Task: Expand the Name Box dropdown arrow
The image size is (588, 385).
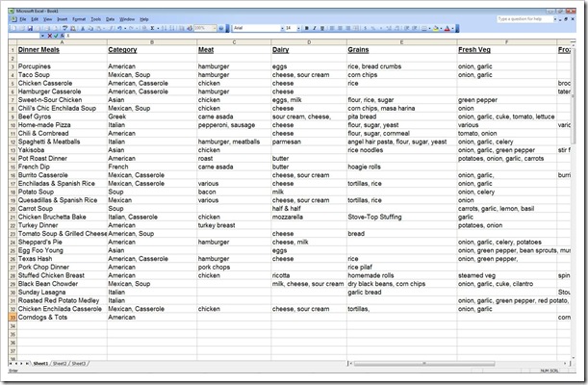Action: pos(42,36)
